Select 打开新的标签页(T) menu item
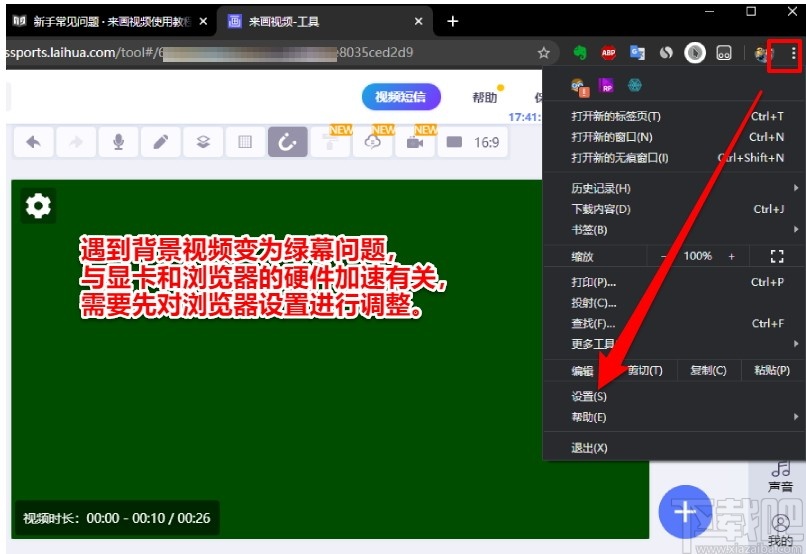The width and height of the screenshot is (806, 554). 673,116
